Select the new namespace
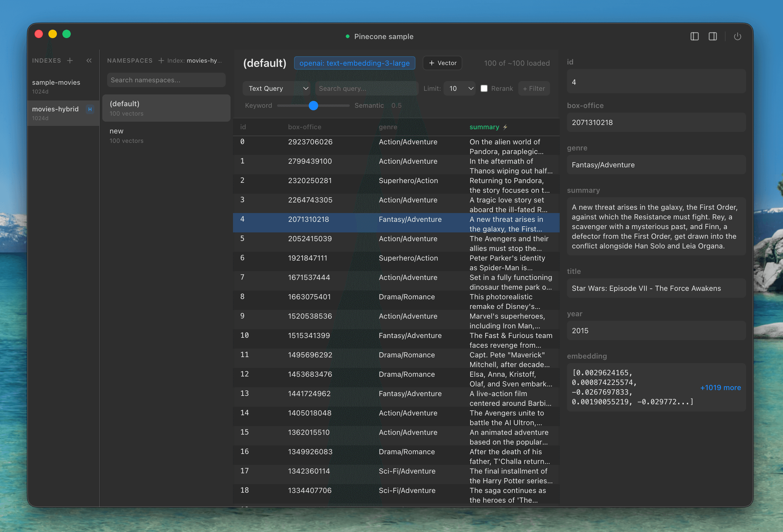The height and width of the screenshot is (532, 783). pyautogui.click(x=166, y=136)
